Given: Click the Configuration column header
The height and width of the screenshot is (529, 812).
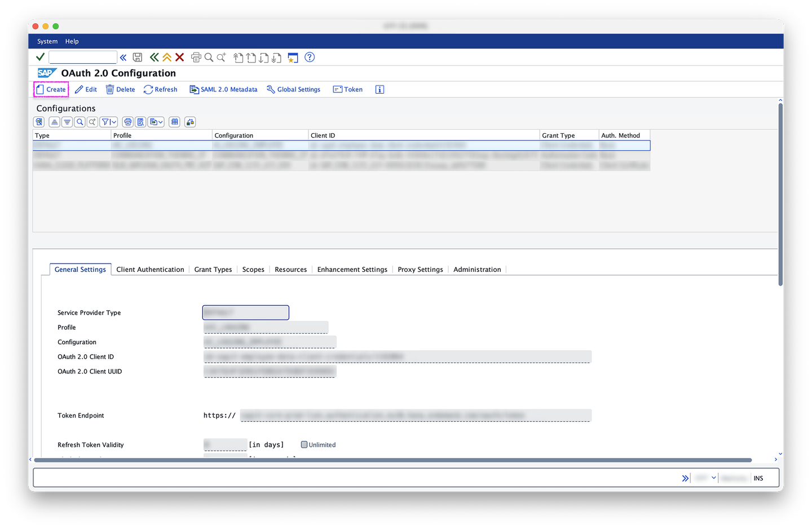Looking at the screenshot, I should [261, 135].
